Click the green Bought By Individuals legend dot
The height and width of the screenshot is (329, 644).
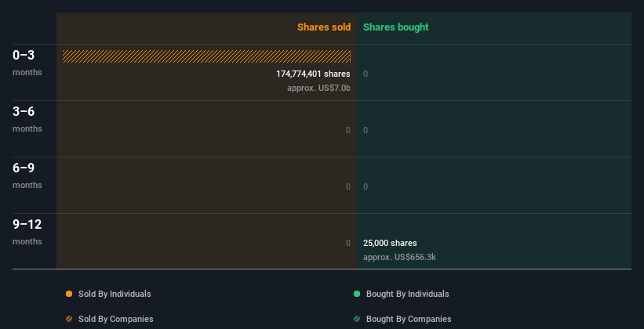pyautogui.click(x=357, y=294)
